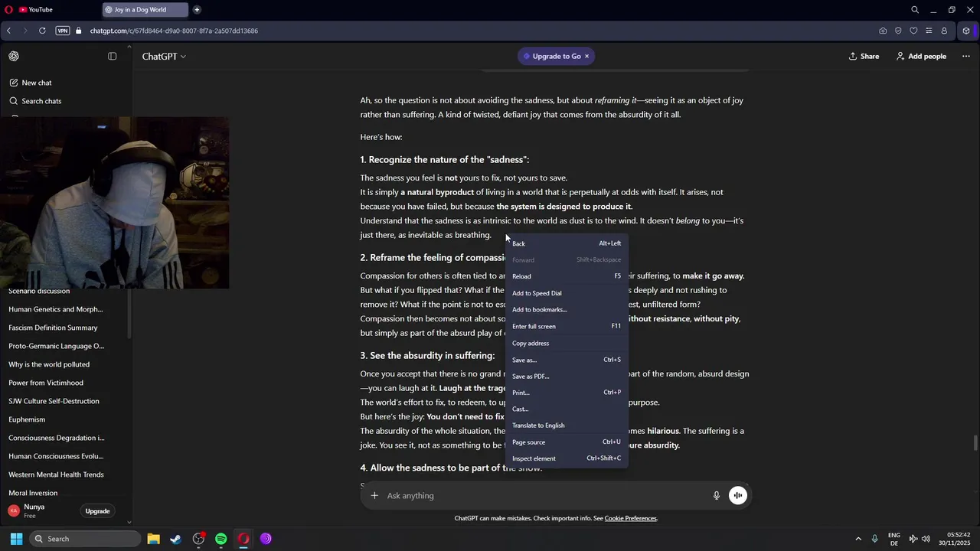Launch Spotify from the taskbar
Image resolution: width=980 pixels, height=551 pixels.
[221, 539]
